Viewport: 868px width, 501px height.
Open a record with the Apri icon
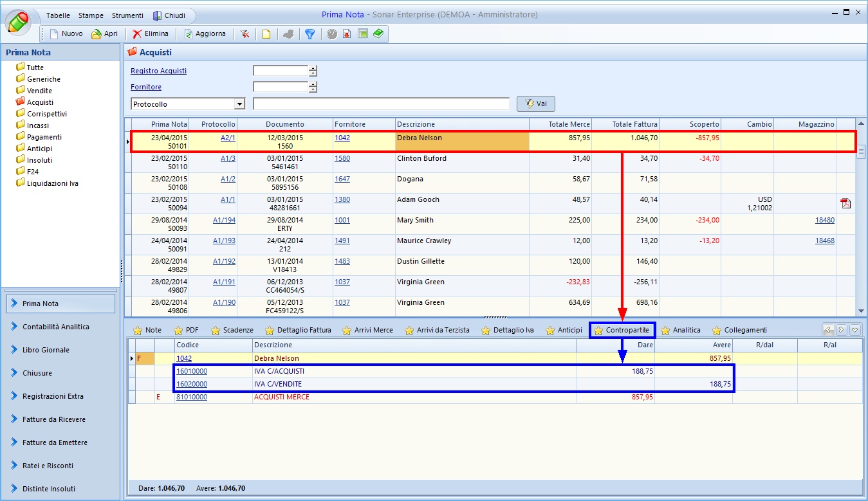pyautogui.click(x=97, y=34)
